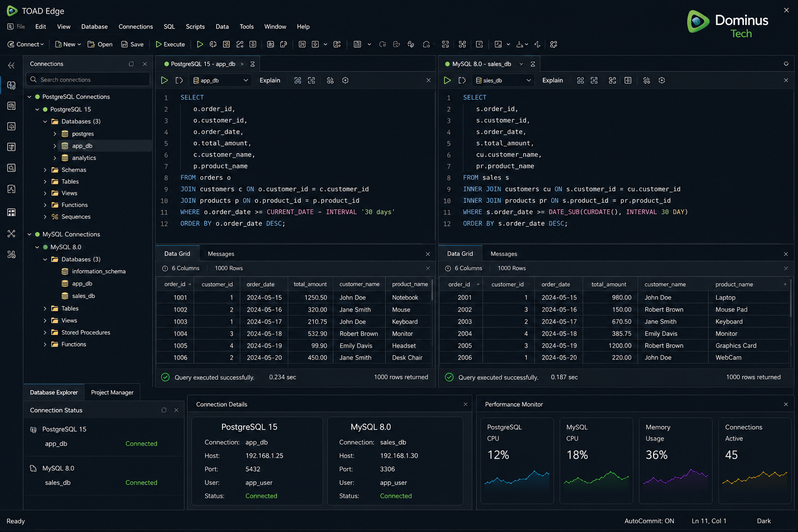Maximize the Connections panel

[131, 64]
